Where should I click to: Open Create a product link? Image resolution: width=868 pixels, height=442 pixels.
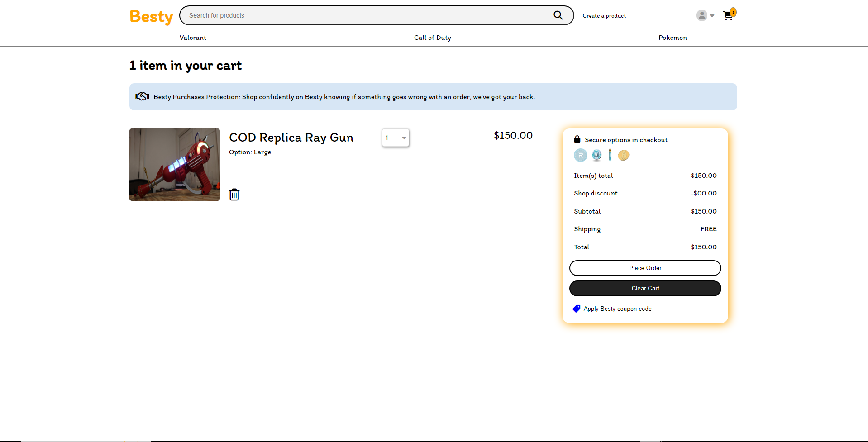604,16
